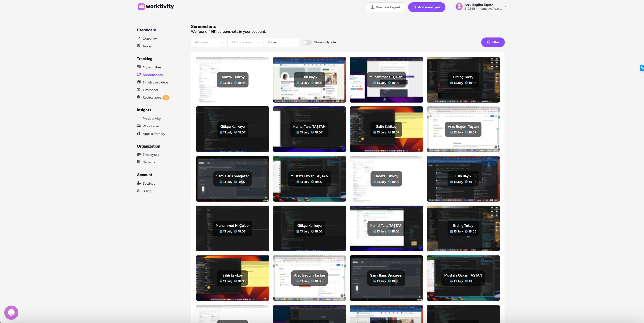This screenshot has height=323, width=644.
Task: Open Settings under Organization
Action: coord(149,162)
